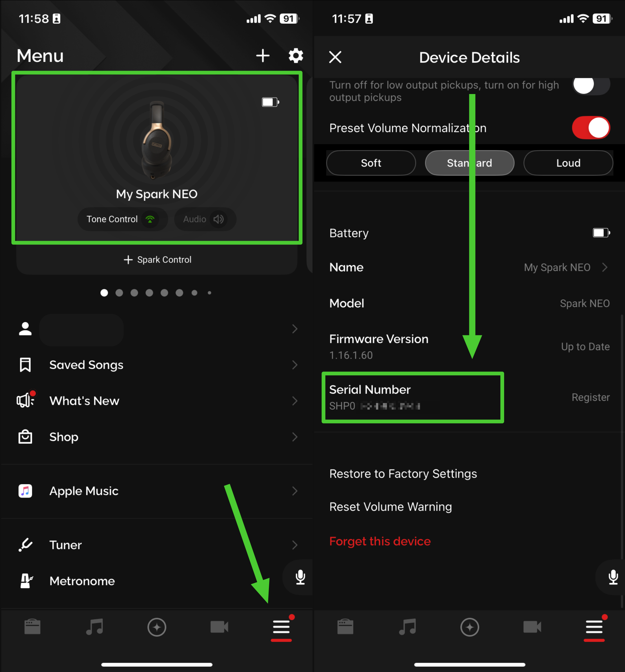Open Apple Music
The image size is (625, 672).
tap(157, 491)
